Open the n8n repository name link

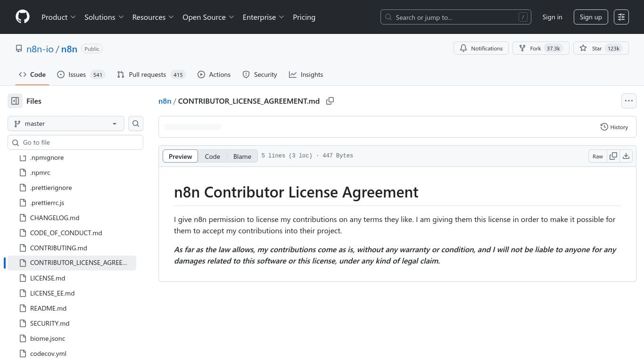[x=69, y=49]
